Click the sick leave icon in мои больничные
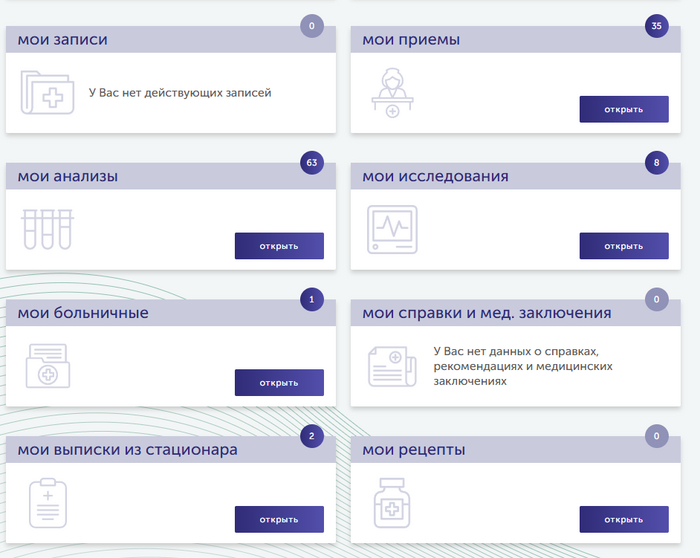Screen dimensions: 700x558 point(47,365)
